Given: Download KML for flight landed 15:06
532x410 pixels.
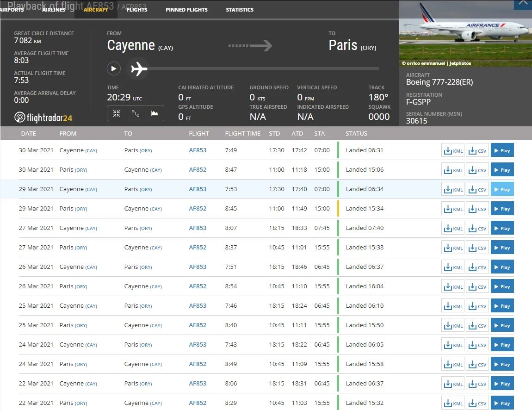Looking at the screenshot, I should pos(453,170).
